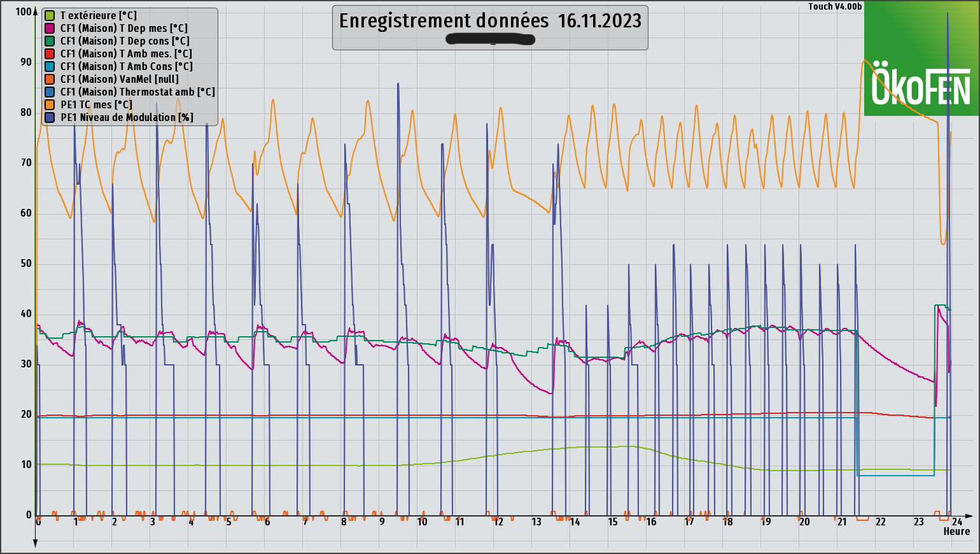Click hour marker 9 on time axis

382,522
